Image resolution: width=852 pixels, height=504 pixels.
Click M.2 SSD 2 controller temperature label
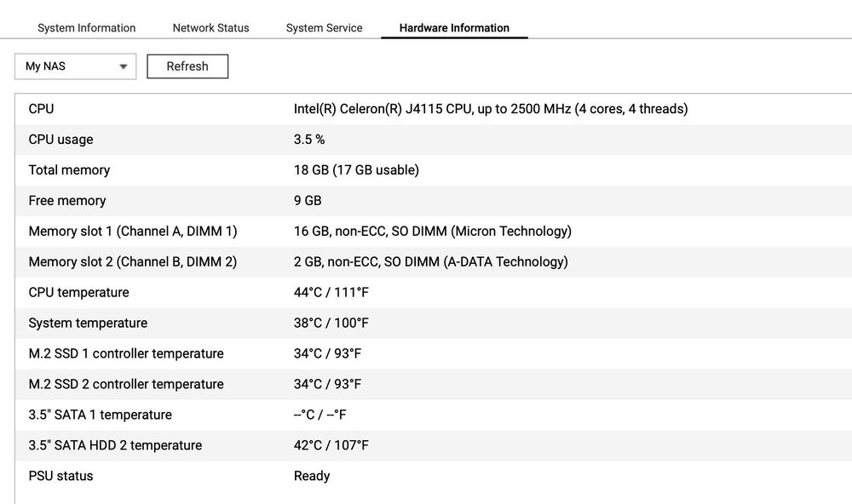126,385
